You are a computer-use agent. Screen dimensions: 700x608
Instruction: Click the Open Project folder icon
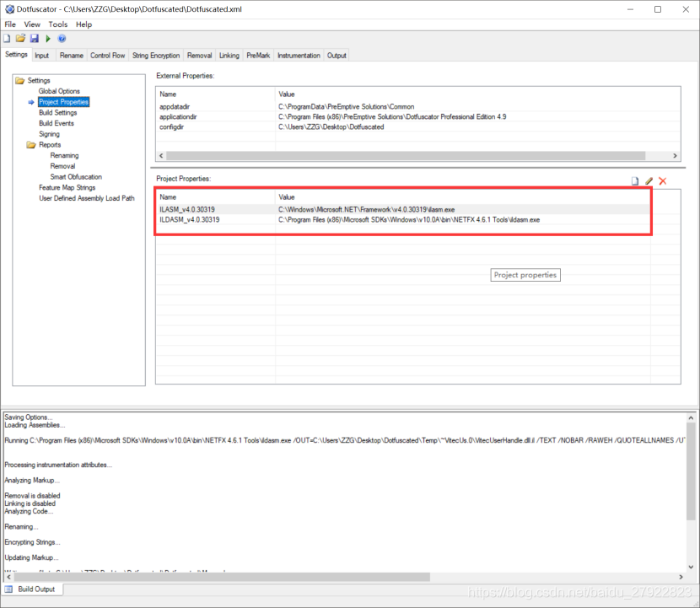[20, 39]
